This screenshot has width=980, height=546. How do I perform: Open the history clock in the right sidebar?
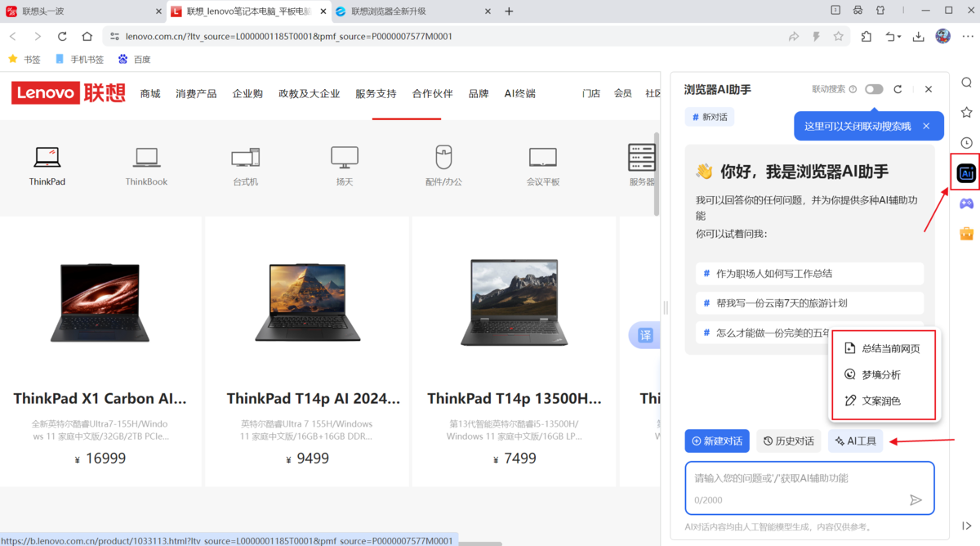[x=966, y=142]
